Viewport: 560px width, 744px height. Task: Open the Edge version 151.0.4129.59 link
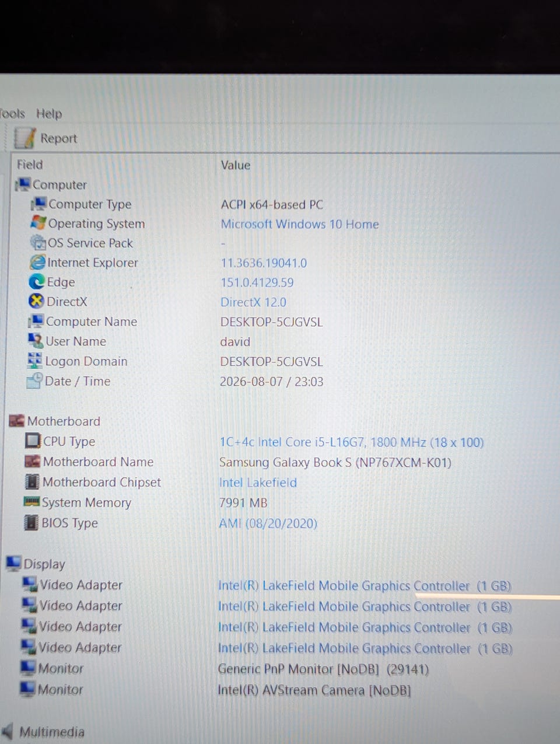click(257, 282)
